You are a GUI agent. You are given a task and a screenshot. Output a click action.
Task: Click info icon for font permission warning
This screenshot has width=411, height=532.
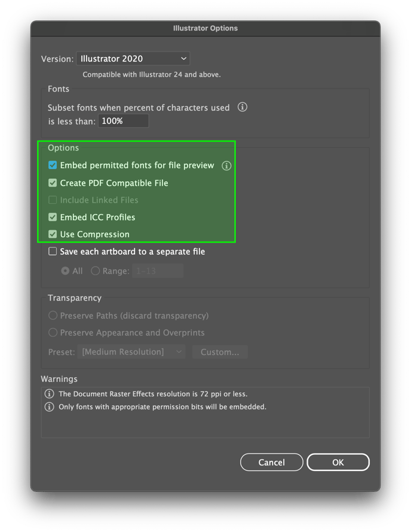click(50, 407)
